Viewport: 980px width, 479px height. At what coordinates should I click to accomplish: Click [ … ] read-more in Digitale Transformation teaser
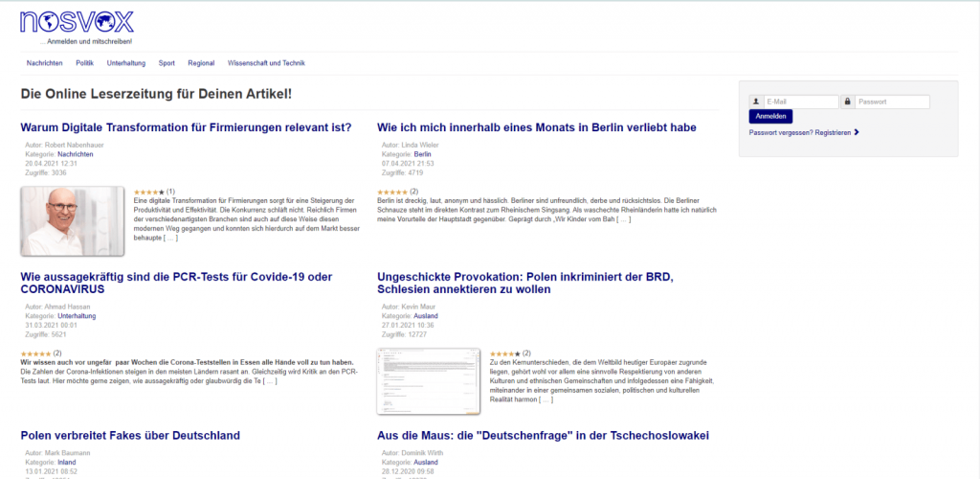click(170, 239)
